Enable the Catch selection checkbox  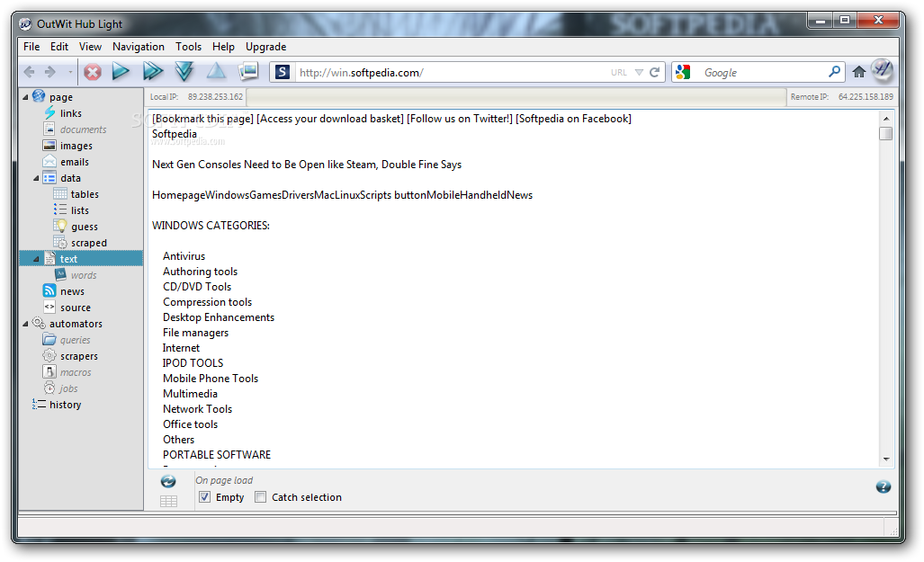point(260,497)
